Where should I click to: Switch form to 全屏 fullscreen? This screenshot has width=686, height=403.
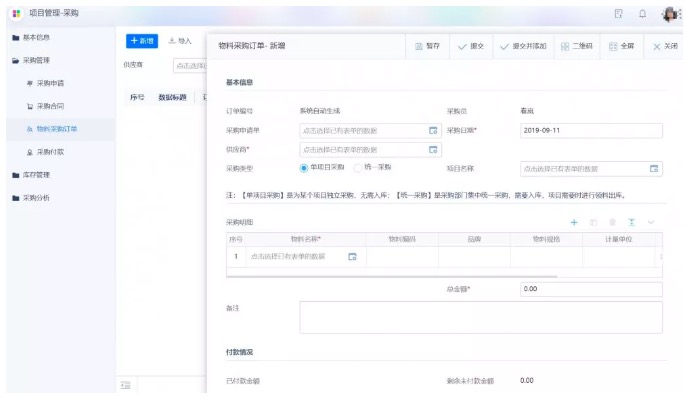pyautogui.click(x=621, y=47)
